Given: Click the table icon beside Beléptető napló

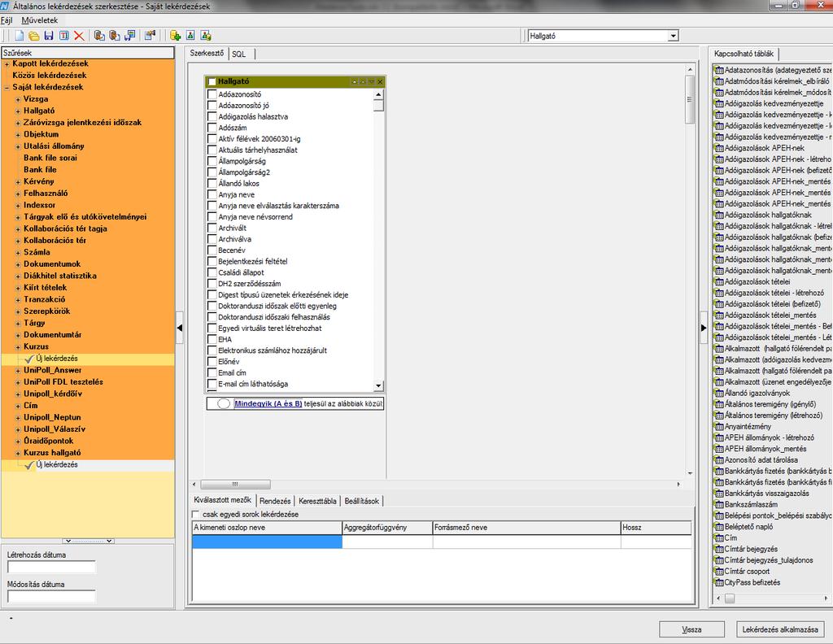Looking at the screenshot, I should coord(719,527).
